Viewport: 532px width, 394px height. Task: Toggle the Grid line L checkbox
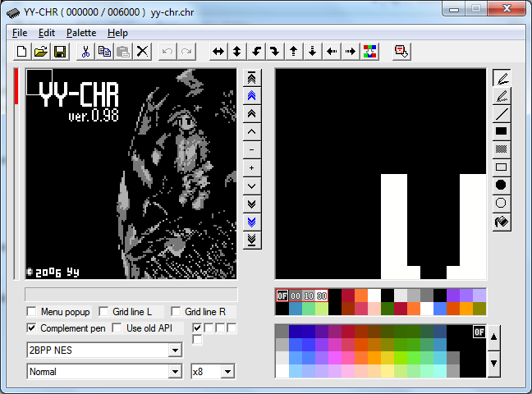coord(104,312)
